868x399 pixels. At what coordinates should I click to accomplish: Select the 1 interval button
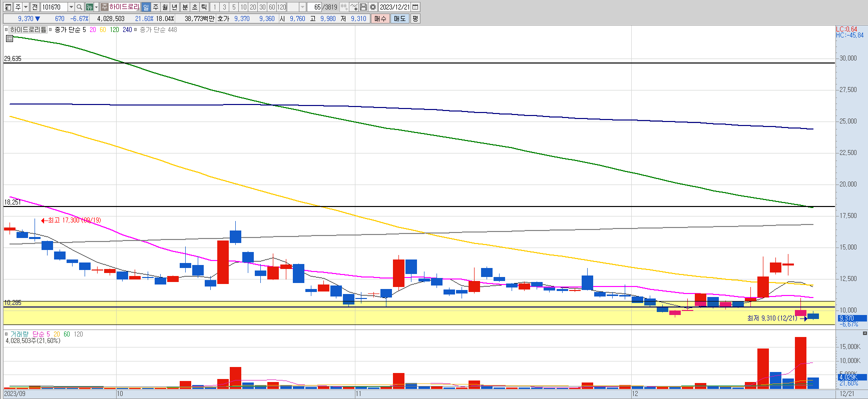coord(214,7)
